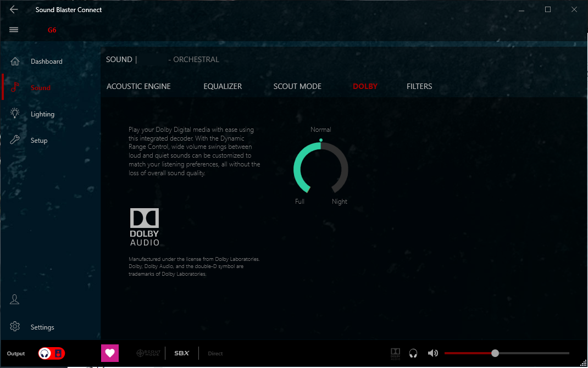This screenshot has height=368, width=588.
Task: Maximize the Sound Blaster Connect window
Action: pos(548,9)
